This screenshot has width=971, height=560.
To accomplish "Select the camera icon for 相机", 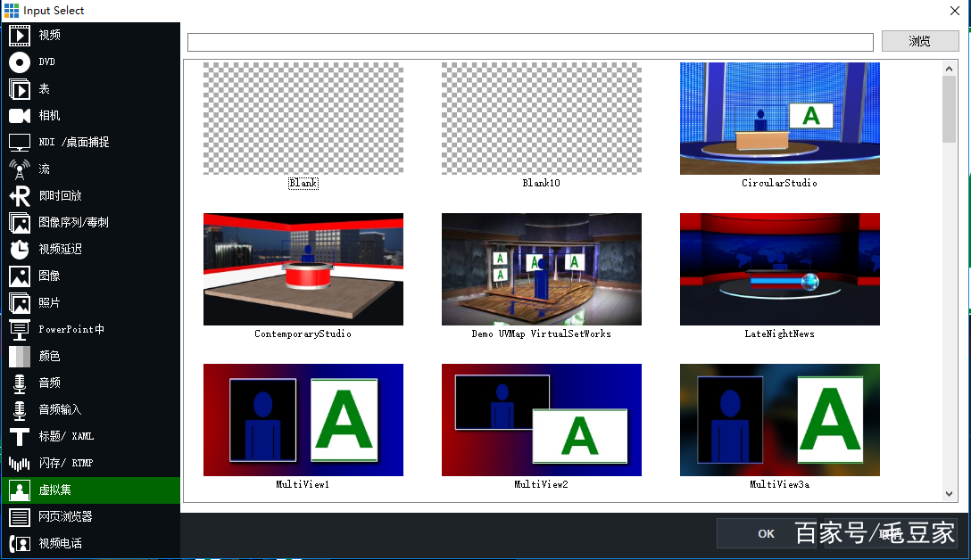I will pos(20,116).
